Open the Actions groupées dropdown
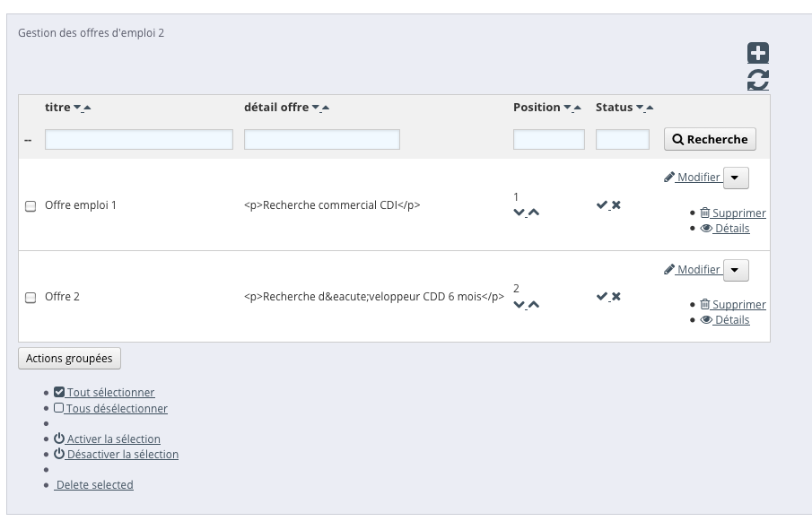Viewport: 812px width, 530px height. click(x=69, y=359)
